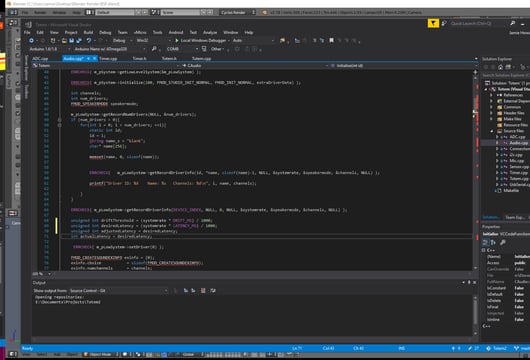This screenshot has height=360, width=530.
Task: Open the Debug configuration dropdown
Action: [x=122, y=41]
